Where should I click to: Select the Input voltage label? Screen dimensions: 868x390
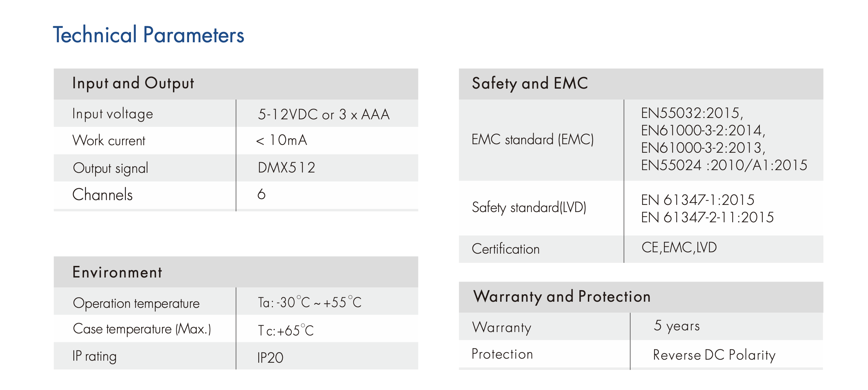(x=113, y=114)
